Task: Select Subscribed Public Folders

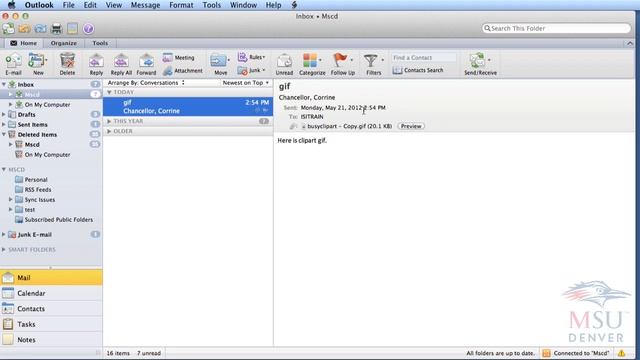Action: pos(58,220)
